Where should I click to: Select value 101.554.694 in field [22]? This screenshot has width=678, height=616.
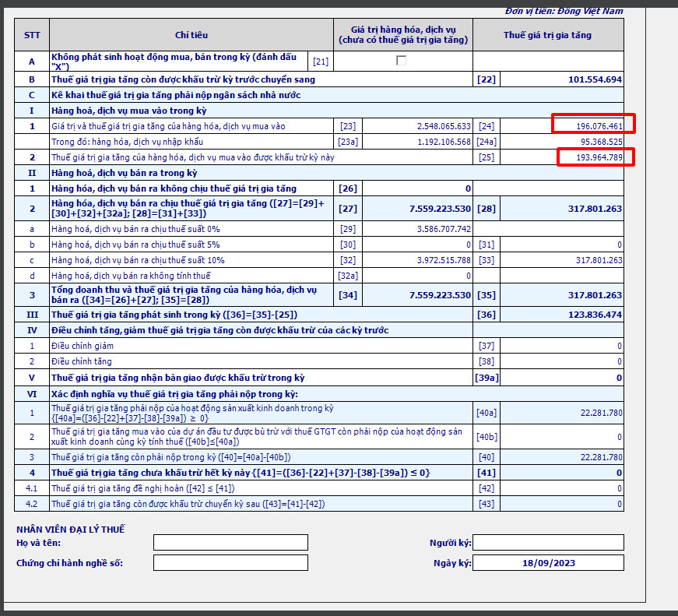point(595,79)
